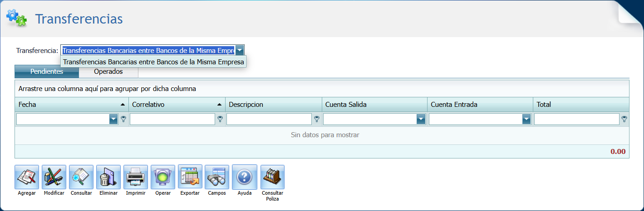This screenshot has height=211, width=644.
Task: Focus the Descripcion filter input
Action: coord(269,119)
